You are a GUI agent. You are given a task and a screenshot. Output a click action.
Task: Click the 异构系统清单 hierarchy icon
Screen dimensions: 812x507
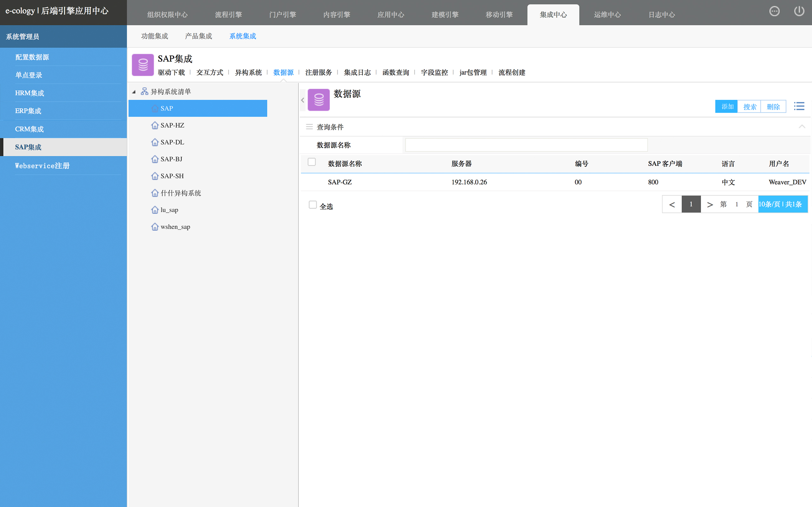pyautogui.click(x=144, y=92)
